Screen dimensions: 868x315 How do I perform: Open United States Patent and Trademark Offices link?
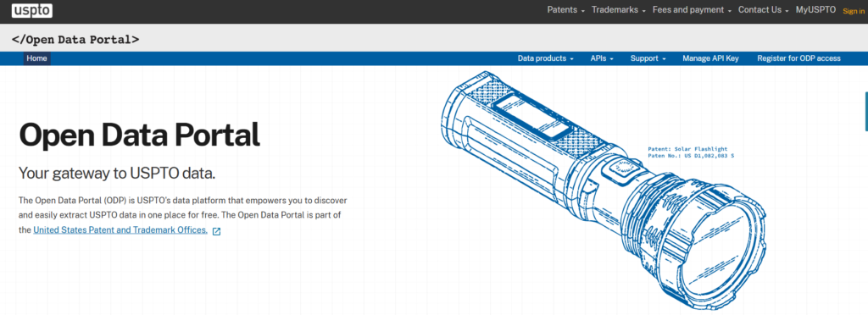(x=120, y=229)
